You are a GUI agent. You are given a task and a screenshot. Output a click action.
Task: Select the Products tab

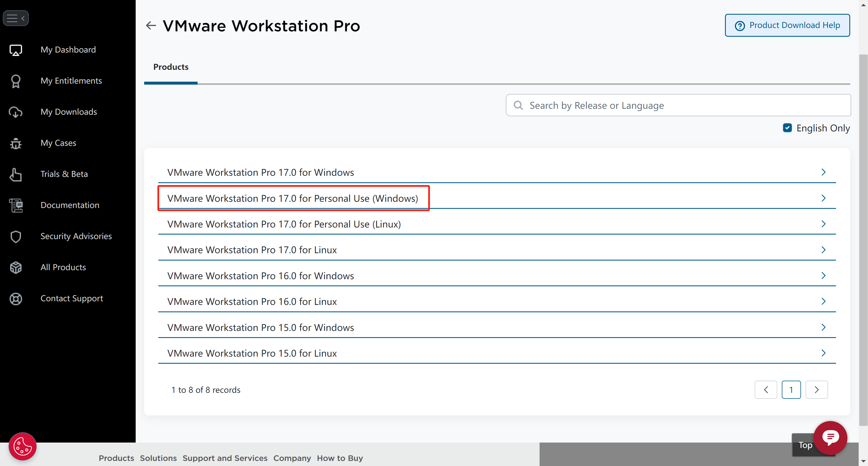[170, 67]
